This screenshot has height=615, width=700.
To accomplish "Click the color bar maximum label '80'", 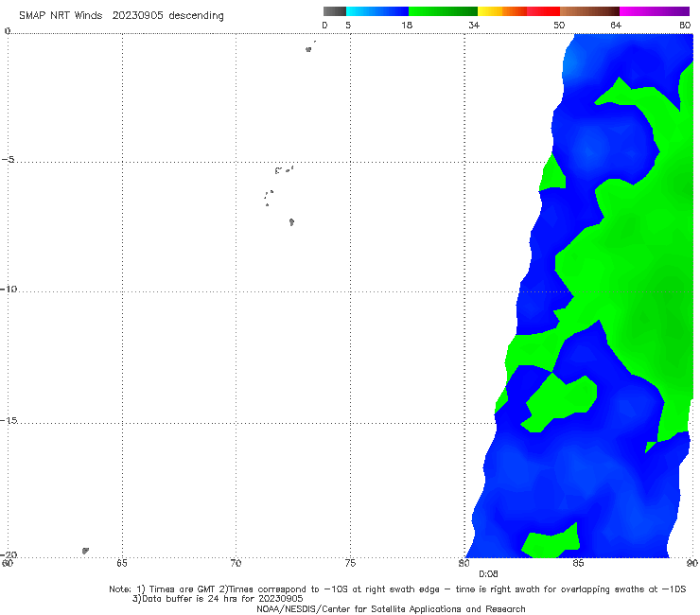I will pyautogui.click(x=685, y=26).
